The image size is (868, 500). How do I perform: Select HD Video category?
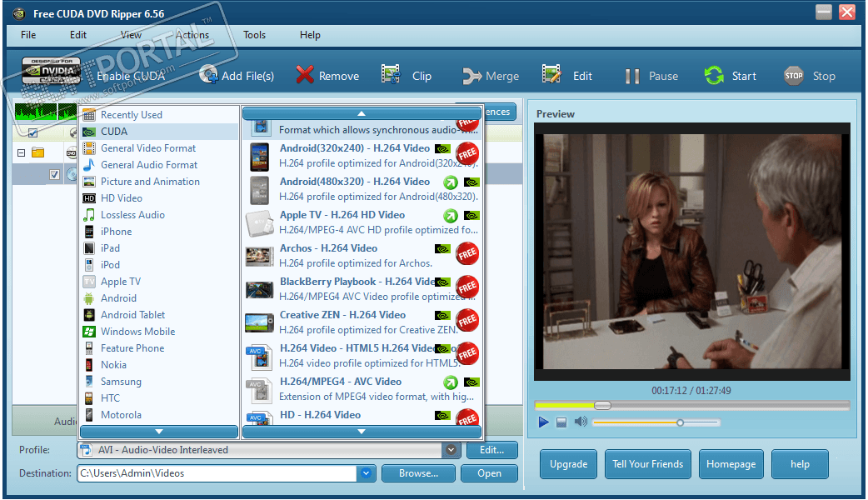click(159, 197)
